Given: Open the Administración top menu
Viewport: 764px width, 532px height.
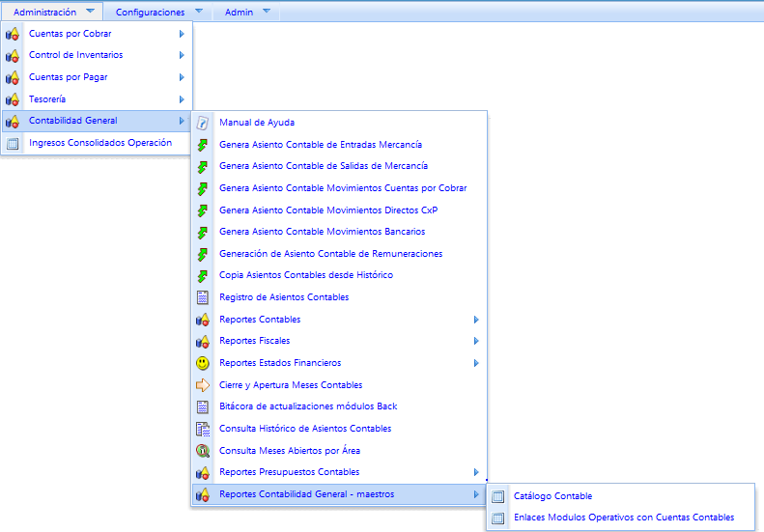Looking at the screenshot, I should pyautogui.click(x=51, y=12).
